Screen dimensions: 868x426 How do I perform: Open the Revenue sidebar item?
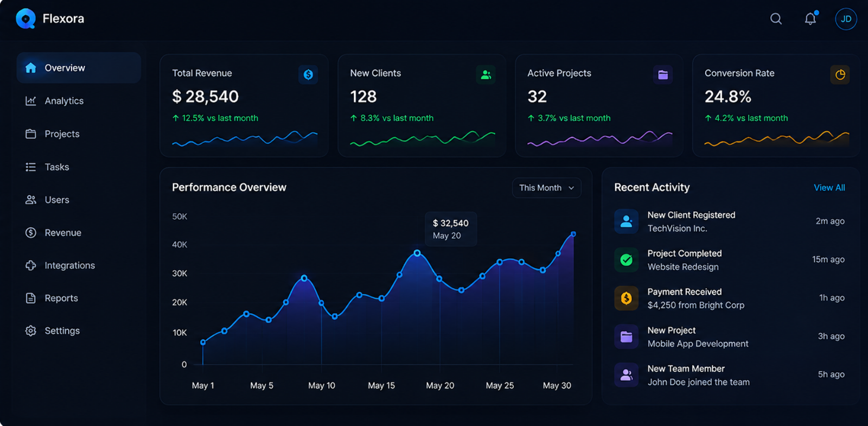(x=79, y=233)
